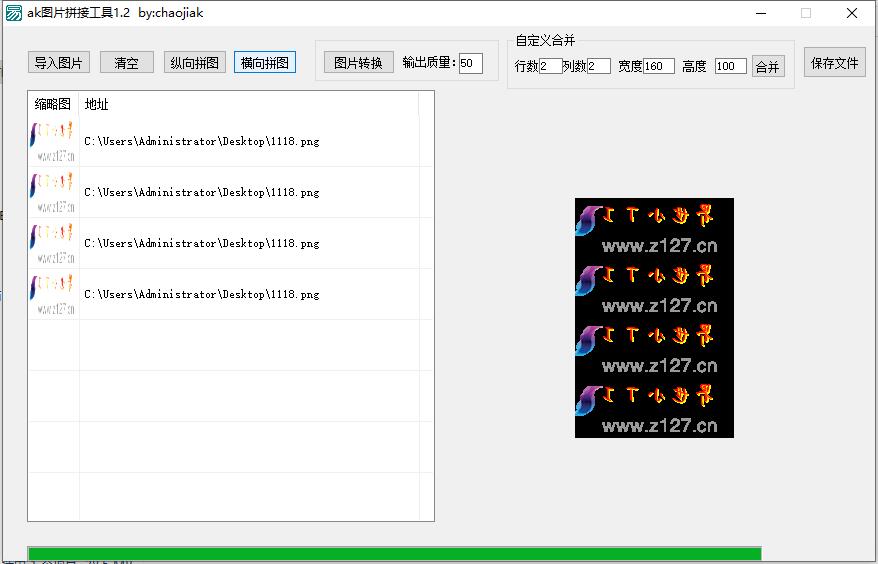Focus the 行数 rows input box
Viewport: 878px width, 564px height.
[x=550, y=66]
